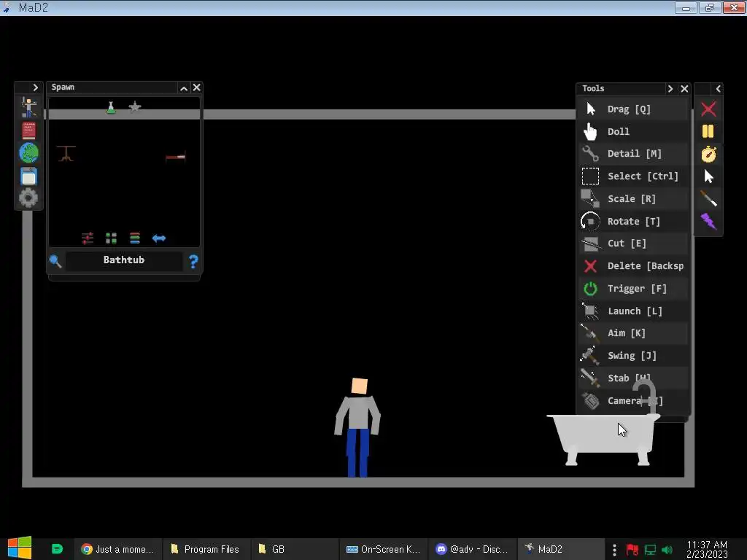Activate the Scale [R] tool

(633, 198)
